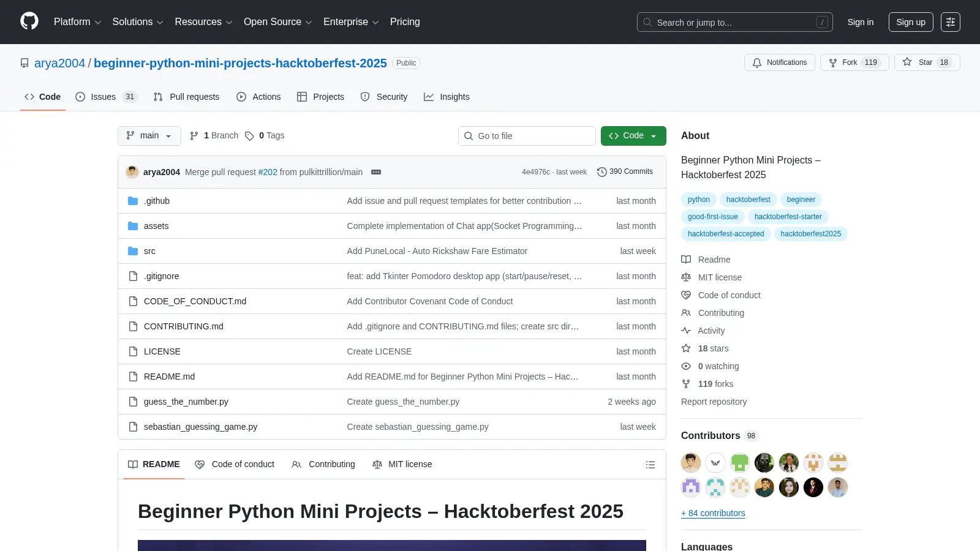Click the 390 Commits link

[x=625, y=172]
